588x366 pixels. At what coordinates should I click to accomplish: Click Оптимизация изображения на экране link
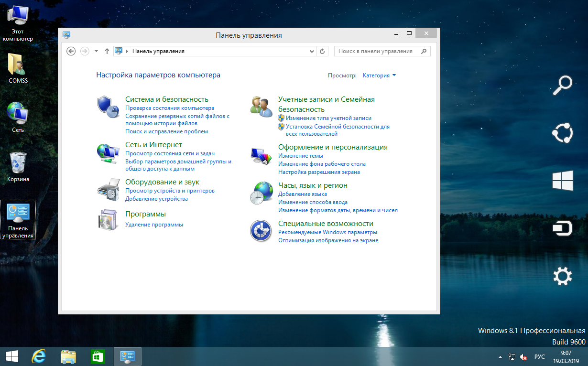[328, 240]
